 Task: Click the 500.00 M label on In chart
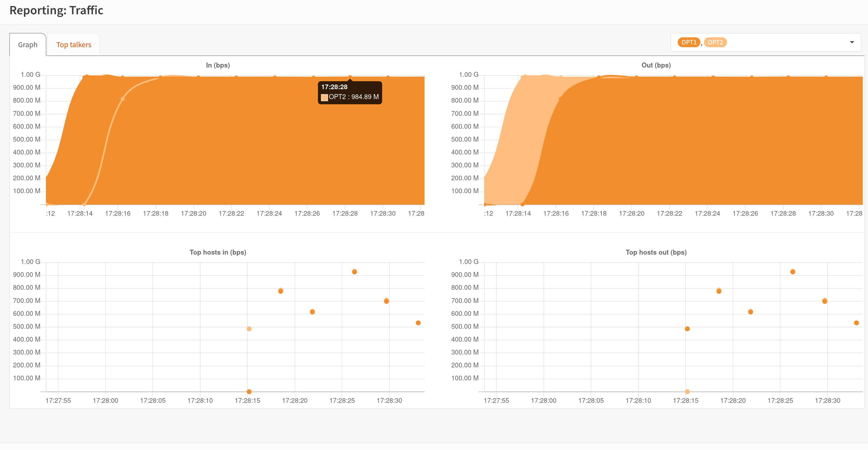point(27,139)
